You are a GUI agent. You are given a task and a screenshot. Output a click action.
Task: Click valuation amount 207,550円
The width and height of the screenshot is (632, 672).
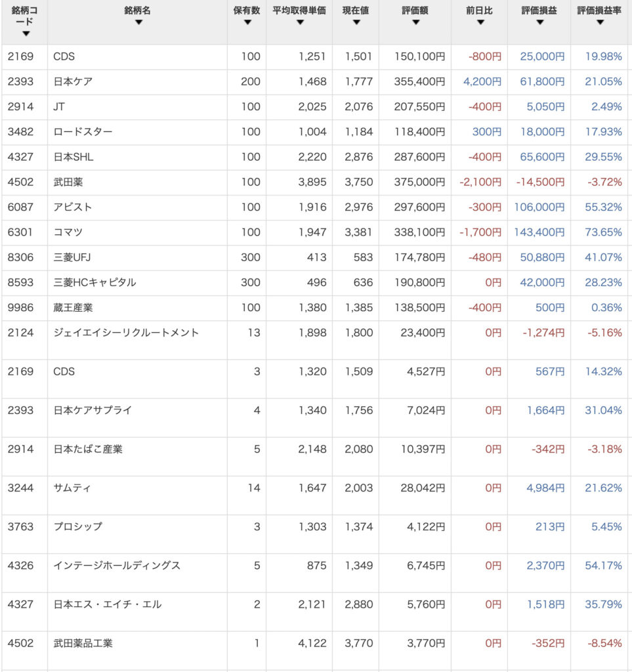pos(419,107)
